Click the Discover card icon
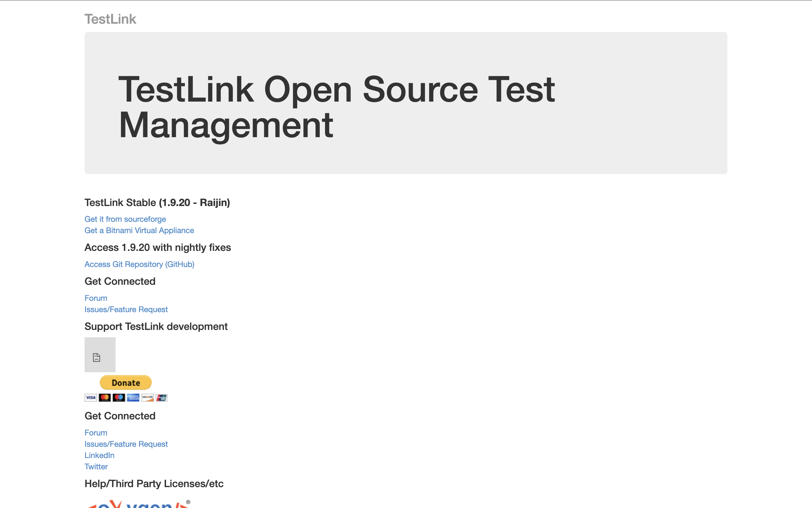The image size is (812, 508). pyautogui.click(x=147, y=398)
